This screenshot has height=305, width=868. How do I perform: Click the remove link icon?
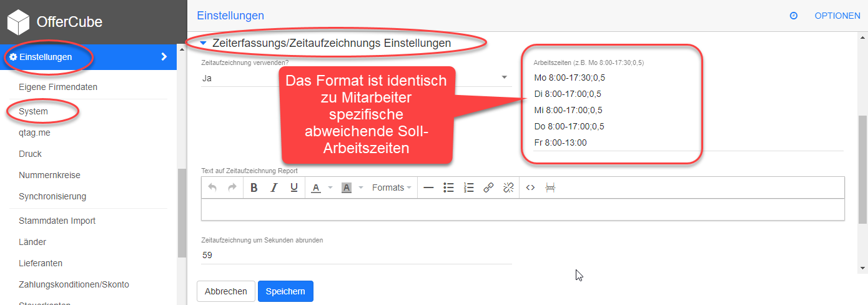pyautogui.click(x=508, y=187)
